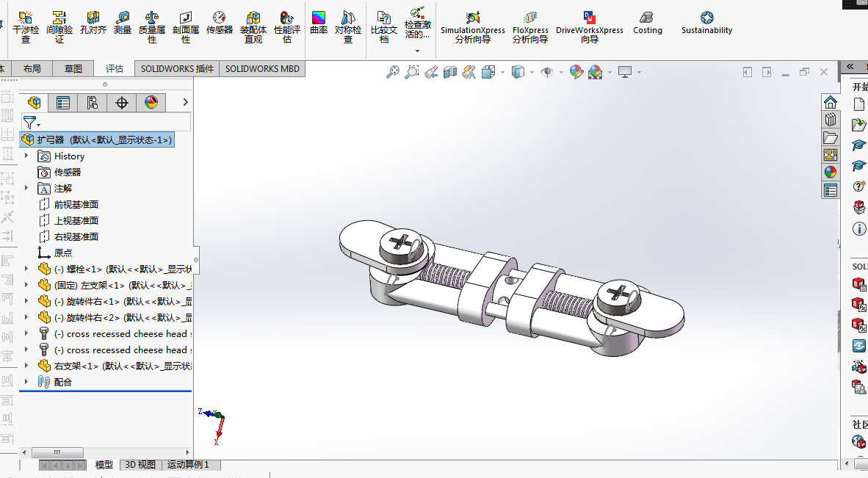Click the feature tree horizontal scrollbar
This screenshot has height=478, width=868.
(x=57, y=452)
